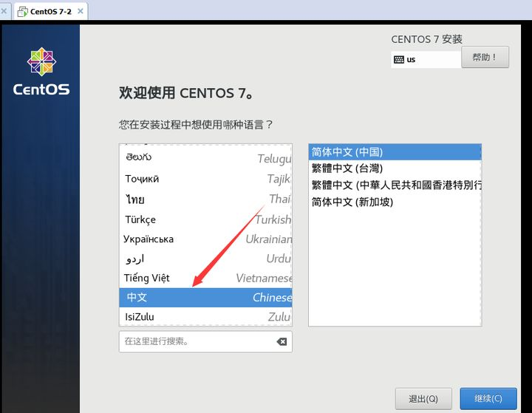This screenshot has width=532, height=413.
Task: Choose 繁體中文 (台灣) locale
Action: 395,168
